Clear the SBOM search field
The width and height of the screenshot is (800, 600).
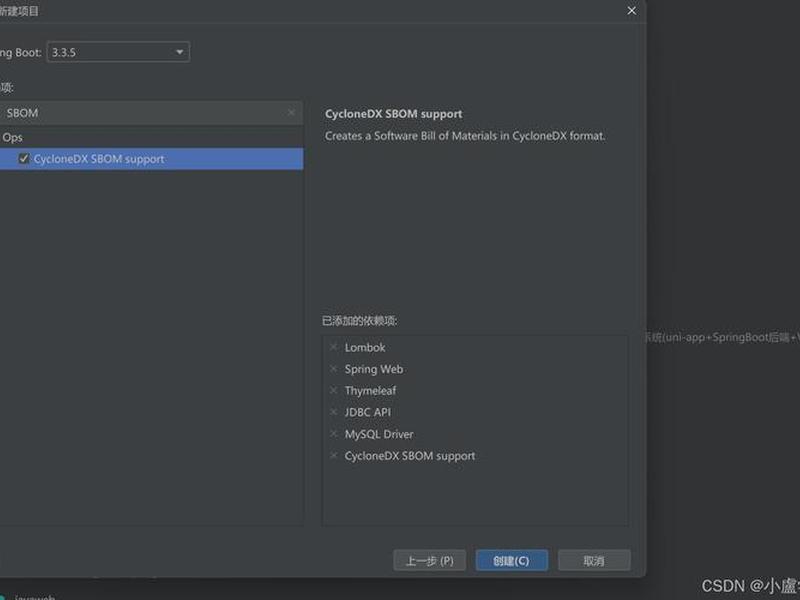291,112
